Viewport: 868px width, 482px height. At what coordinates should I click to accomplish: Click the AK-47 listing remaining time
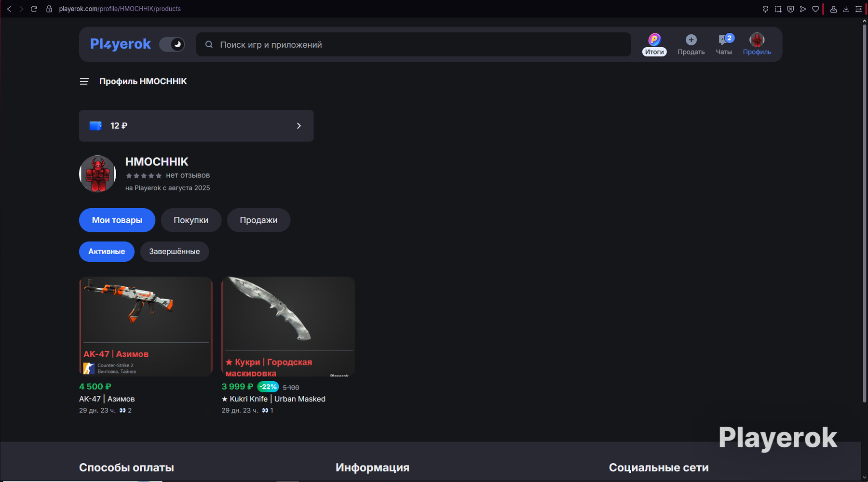[97, 411]
